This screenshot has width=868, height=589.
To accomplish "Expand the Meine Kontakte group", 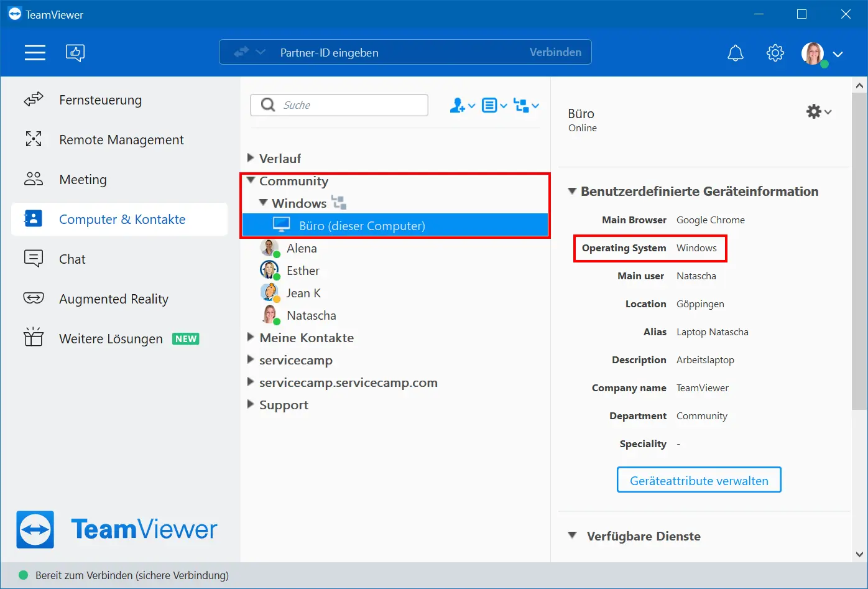I will [x=251, y=337].
